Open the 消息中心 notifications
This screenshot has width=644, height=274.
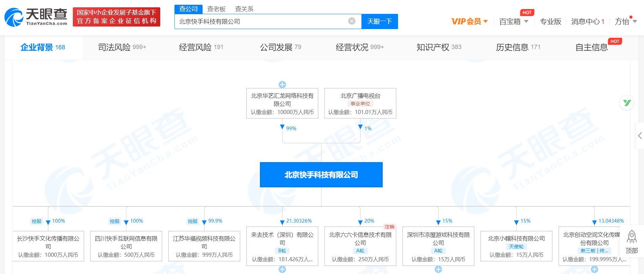(x=588, y=21)
